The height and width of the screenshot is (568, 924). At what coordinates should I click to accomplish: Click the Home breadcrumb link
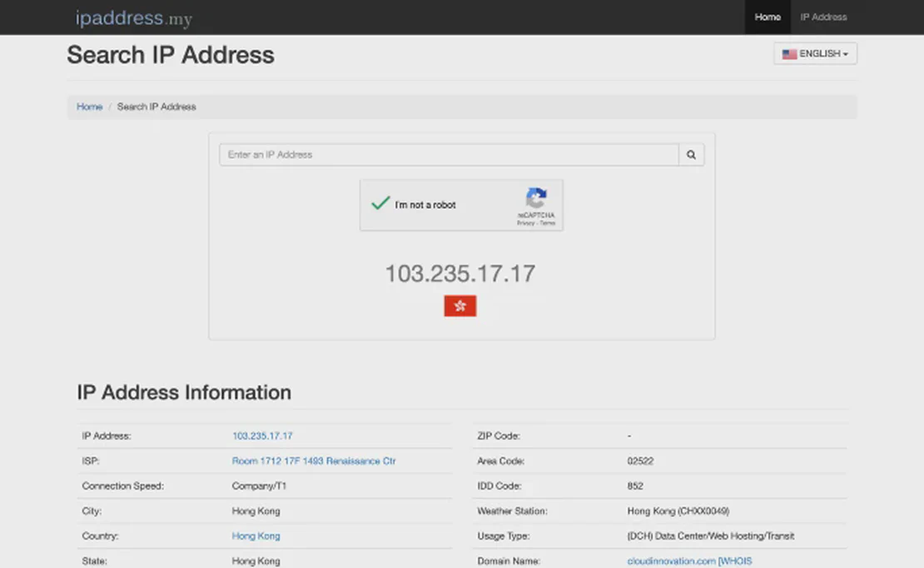[89, 107]
